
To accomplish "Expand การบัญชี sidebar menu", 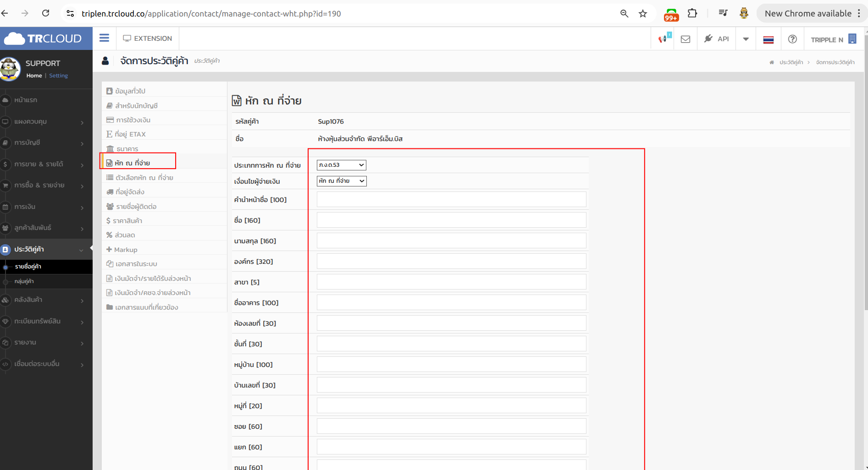I will click(x=46, y=142).
